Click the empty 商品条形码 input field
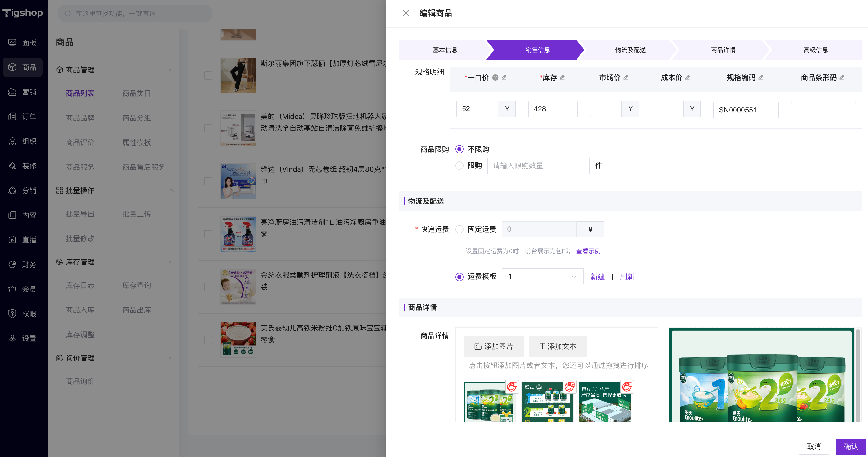Viewport: 868px width, 457px height. 823,110
